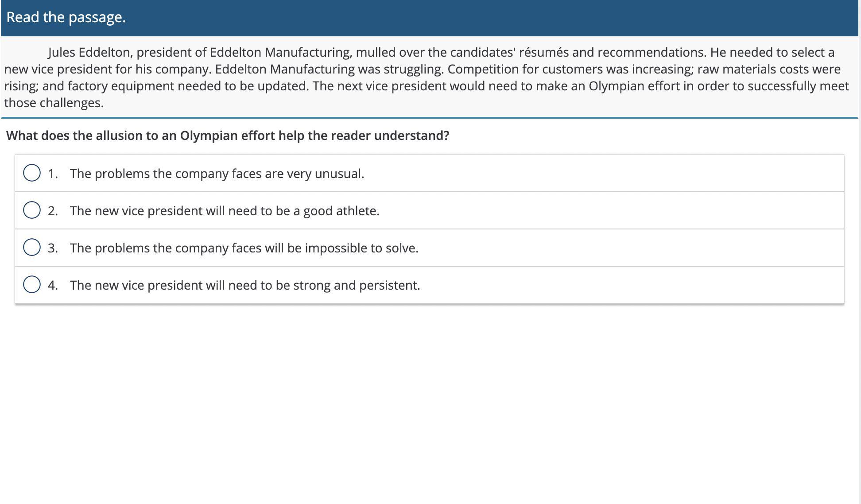Click the 'Read the passage.' header bar

tap(430, 18)
